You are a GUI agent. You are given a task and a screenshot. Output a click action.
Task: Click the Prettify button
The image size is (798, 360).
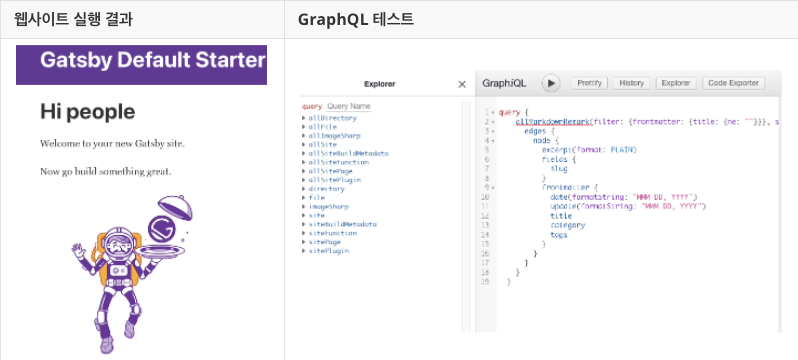589,83
